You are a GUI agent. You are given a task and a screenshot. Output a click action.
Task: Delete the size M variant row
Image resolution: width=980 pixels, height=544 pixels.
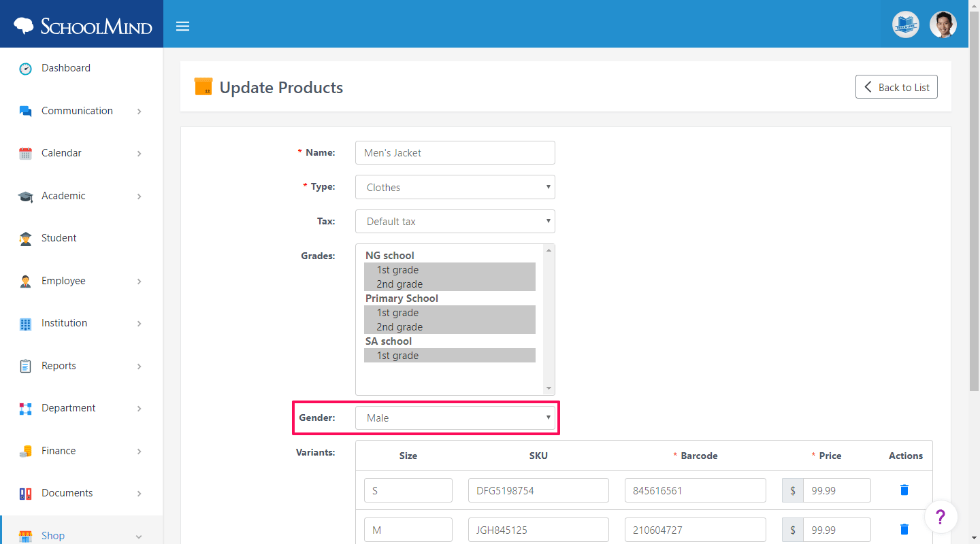(x=904, y=529)
